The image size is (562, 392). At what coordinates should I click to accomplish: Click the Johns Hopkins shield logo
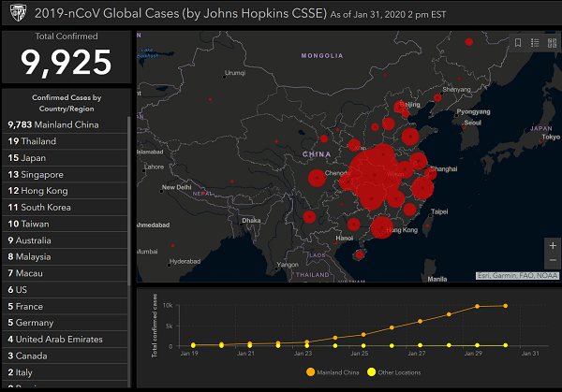tap(16, 14)
